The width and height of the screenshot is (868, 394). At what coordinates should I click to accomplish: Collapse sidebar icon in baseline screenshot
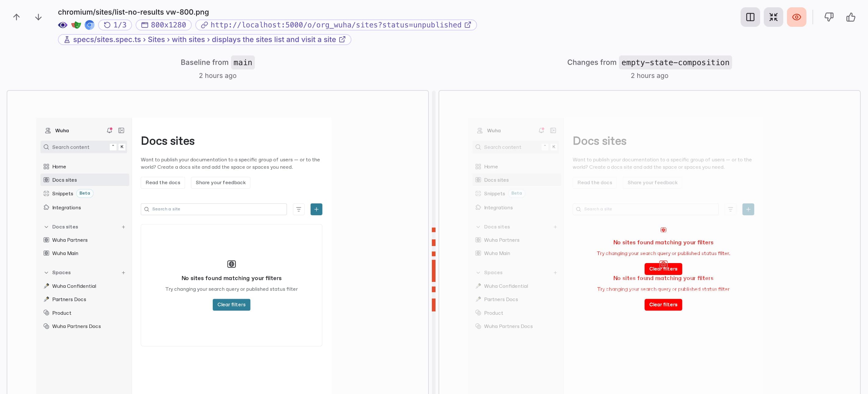pyautogui.click(x=121, y=130)
